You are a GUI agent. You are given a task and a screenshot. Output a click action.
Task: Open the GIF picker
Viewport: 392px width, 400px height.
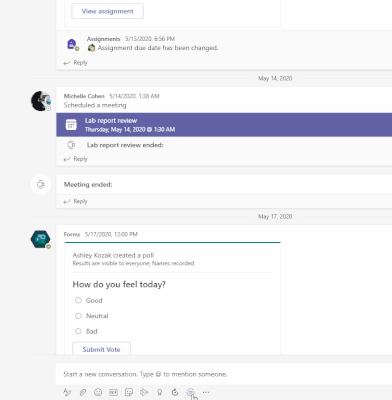point(113,392)
